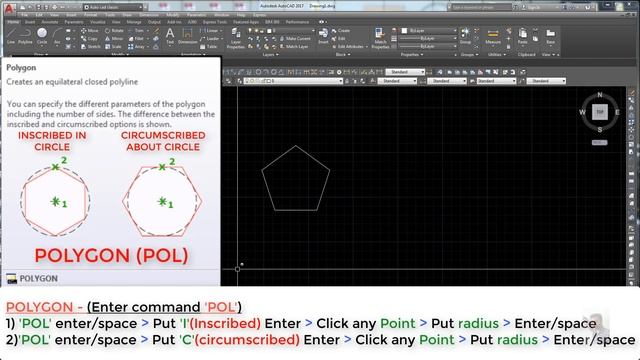Click the Paste clipboard button
Image resolution: width=640 pixels, height=360 pixels.
[x=522, y=36]
